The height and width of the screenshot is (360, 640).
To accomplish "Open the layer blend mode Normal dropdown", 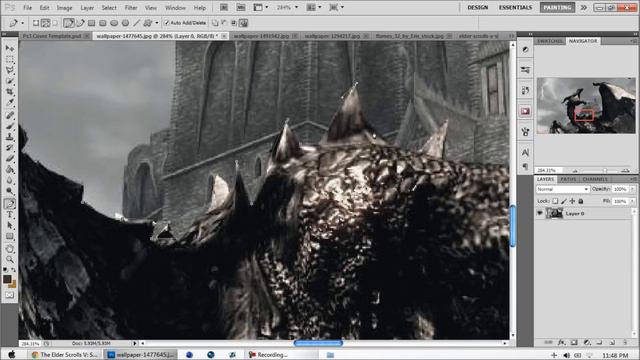I will pyautogui.click(x=562, y=189).
